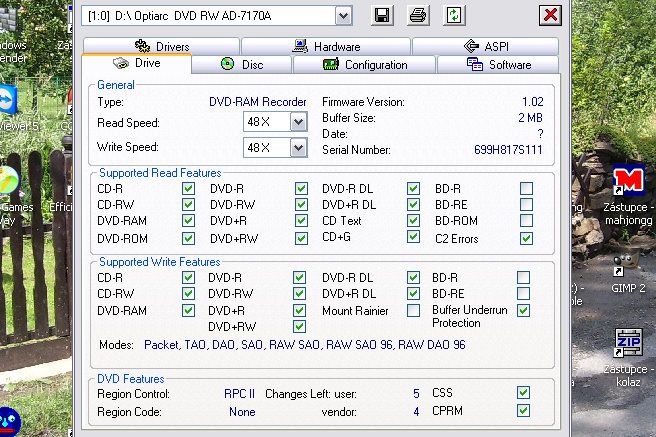Image resolution: width=656 pixels, height=437 pixels.
Task: Select the Drive tab
Action: point(137,63)
